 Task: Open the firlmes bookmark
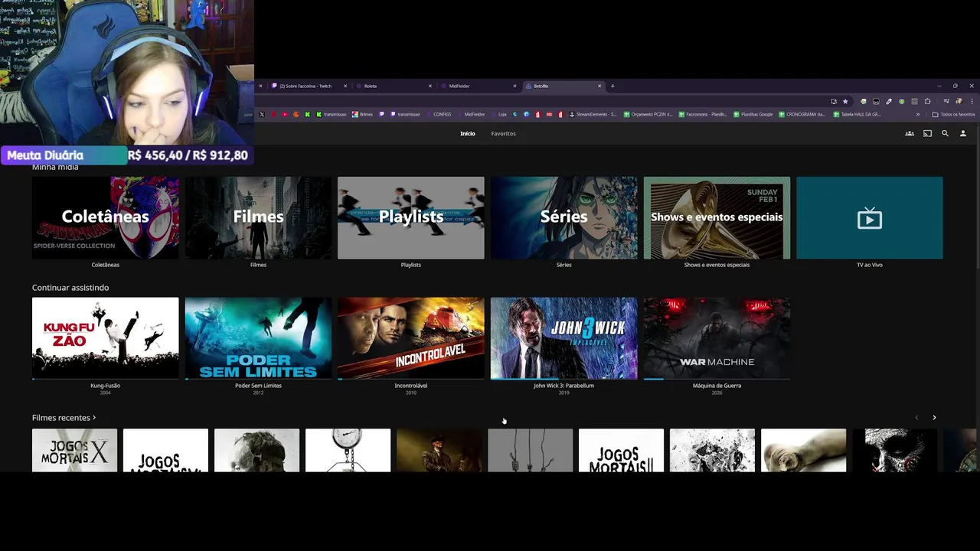362,114
